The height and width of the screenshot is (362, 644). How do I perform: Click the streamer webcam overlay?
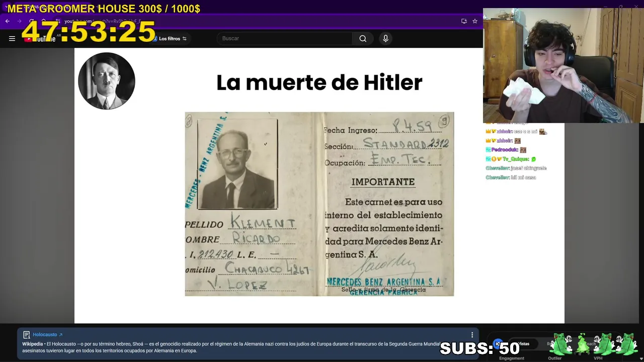click(563, 65)
